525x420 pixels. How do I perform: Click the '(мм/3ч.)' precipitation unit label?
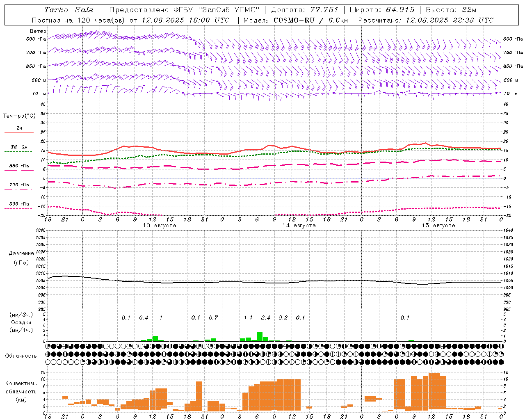click(21, 315)
